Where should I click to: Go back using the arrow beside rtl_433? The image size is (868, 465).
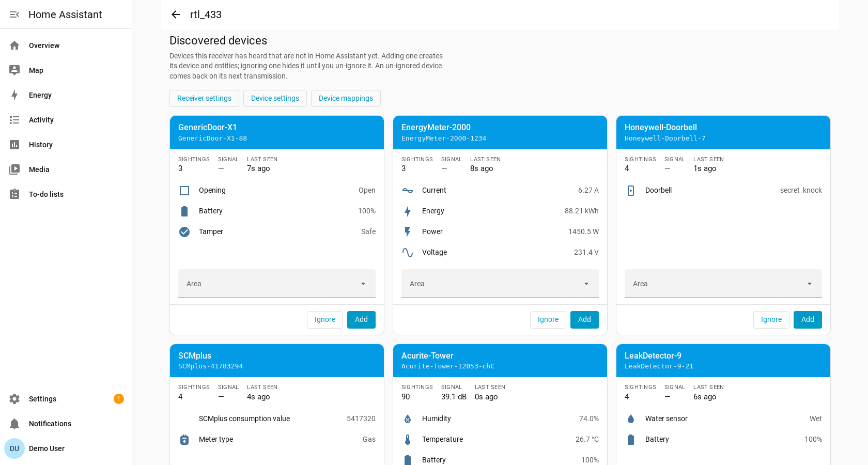176,14
